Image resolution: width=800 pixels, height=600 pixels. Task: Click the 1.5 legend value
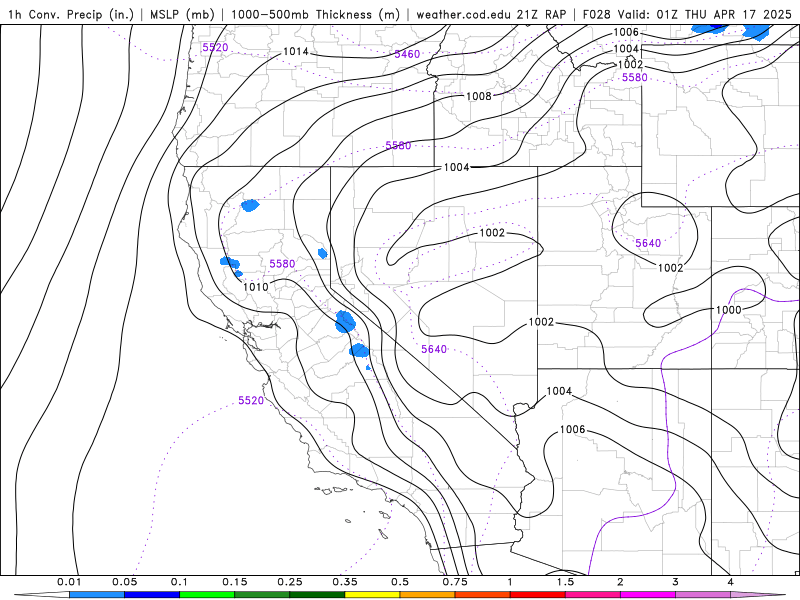point(565,582)
